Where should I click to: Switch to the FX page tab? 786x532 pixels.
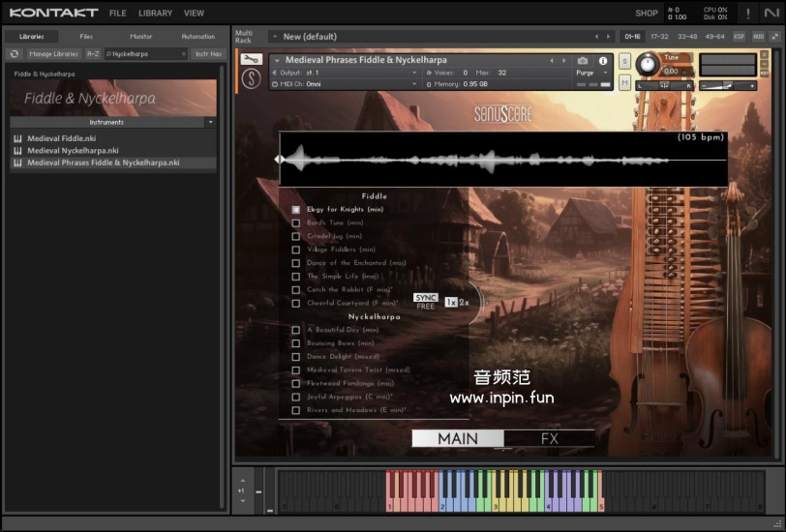(x=550, y=439)
